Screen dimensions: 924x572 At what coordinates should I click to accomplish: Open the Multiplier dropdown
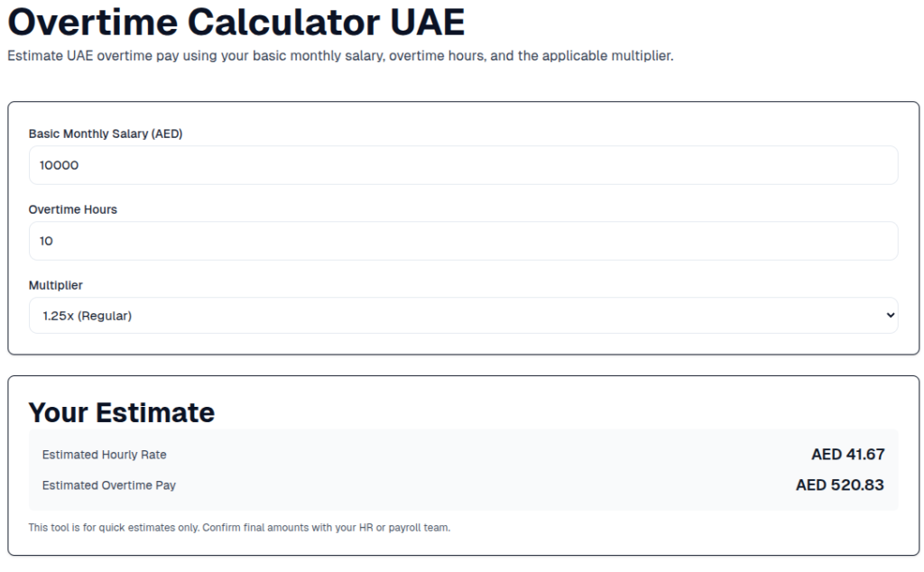[463, 316]
